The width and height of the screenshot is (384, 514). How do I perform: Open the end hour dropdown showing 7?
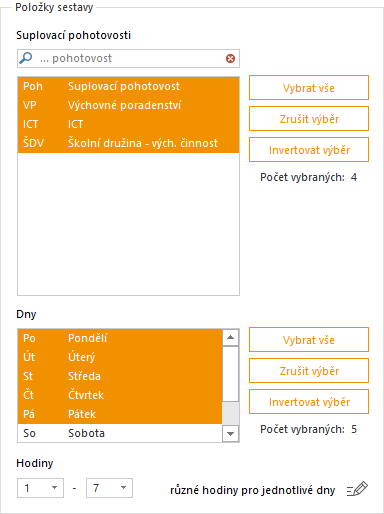(109, 488)
